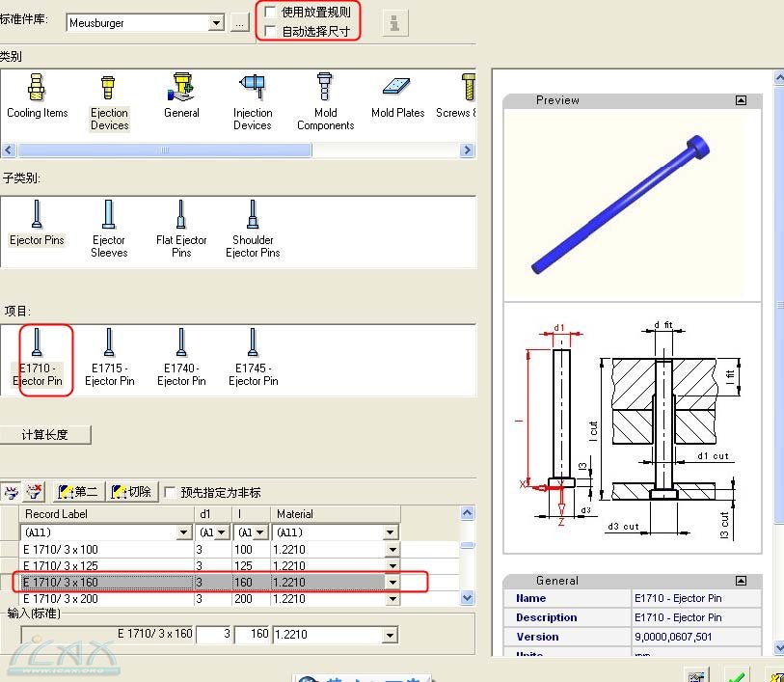
Task: Open the Injection Devices category
Action: 253,101
